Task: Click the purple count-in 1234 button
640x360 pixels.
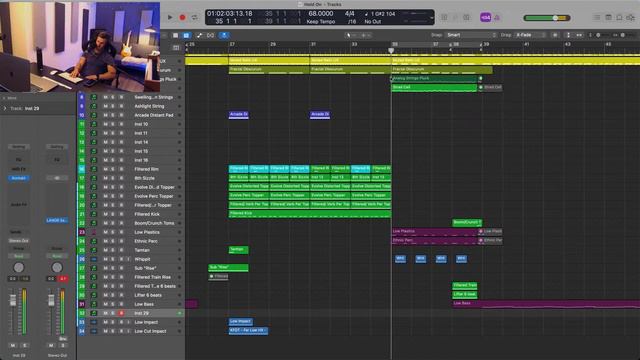Action: tap(485, 18)
